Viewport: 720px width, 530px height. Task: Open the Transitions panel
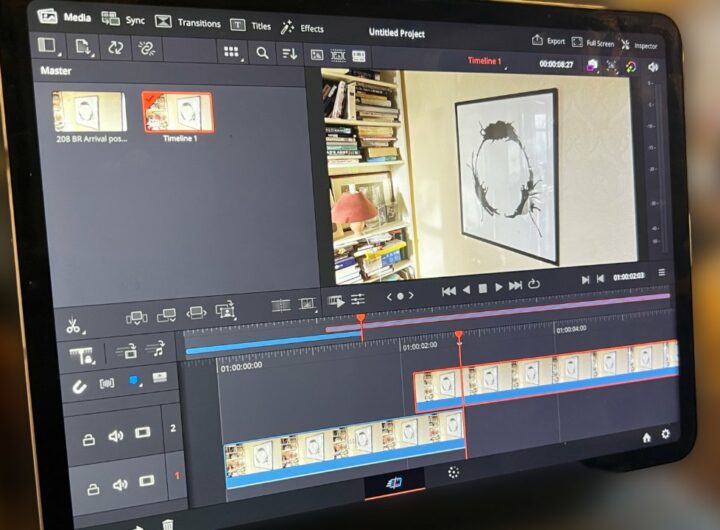[x=187, y=21]
